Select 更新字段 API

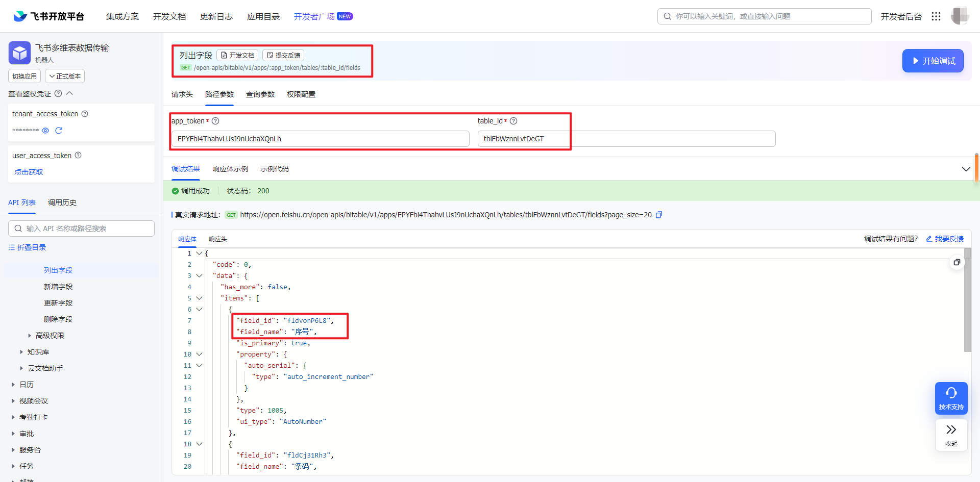coord(58,303)
